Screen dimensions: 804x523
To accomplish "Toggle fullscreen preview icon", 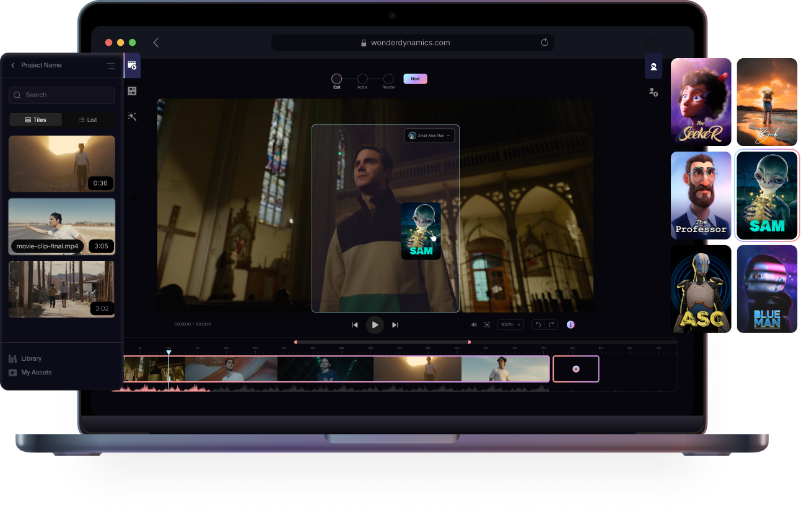I will pos(487,325).
